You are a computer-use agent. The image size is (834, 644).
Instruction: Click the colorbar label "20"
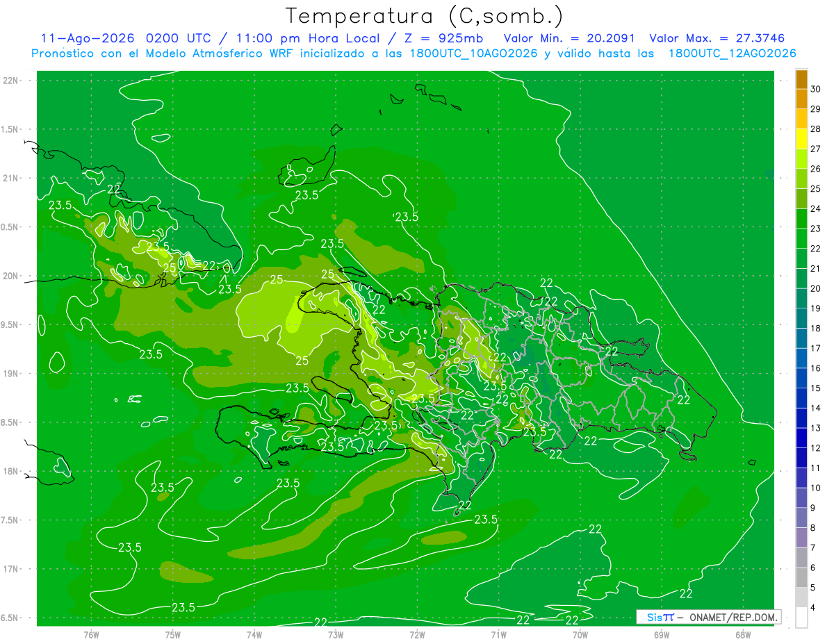816,288
